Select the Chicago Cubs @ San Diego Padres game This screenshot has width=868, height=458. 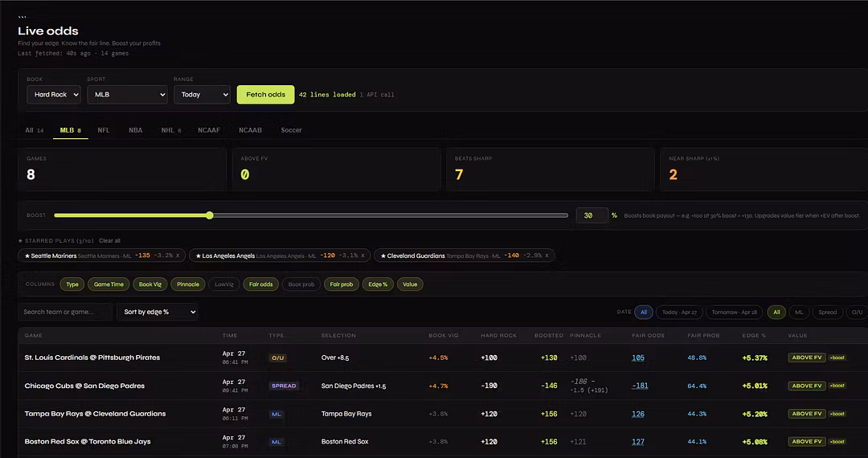pyautogui.click(x=84, y=386)
